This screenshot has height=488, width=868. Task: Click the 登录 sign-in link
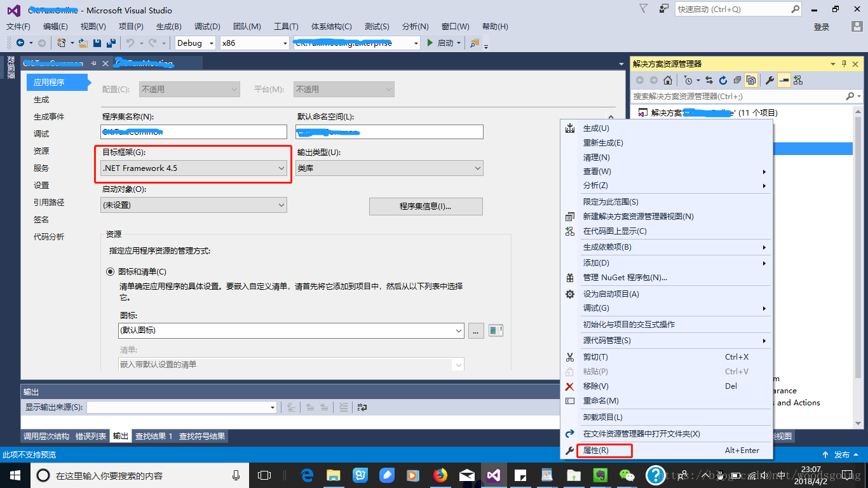[822, 27]
